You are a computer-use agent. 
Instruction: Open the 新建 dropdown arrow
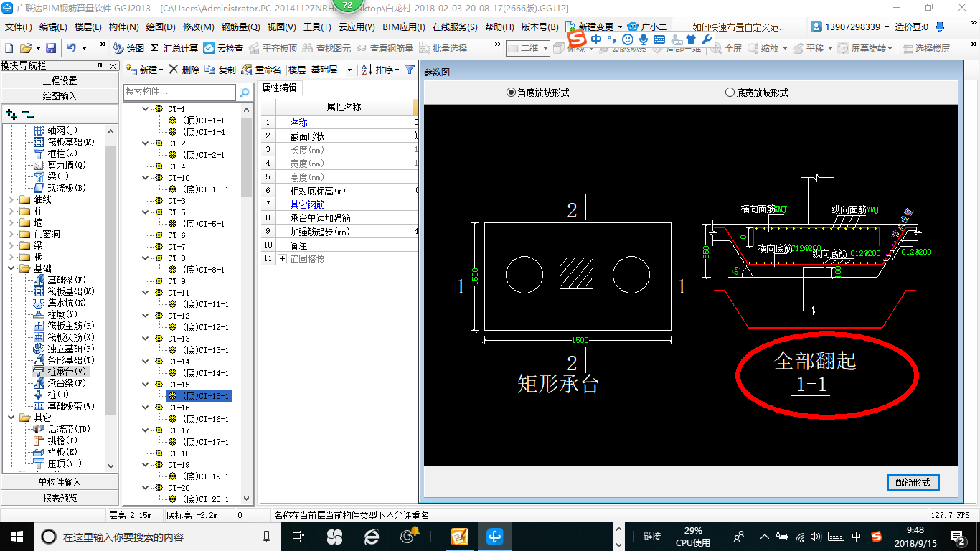tap(161, 70)
